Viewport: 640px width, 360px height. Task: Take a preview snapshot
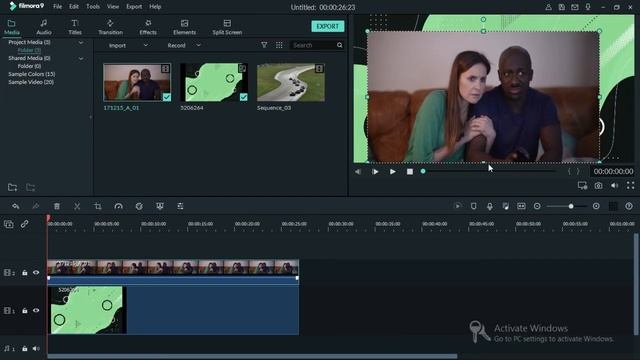click(x=598, y=186)
